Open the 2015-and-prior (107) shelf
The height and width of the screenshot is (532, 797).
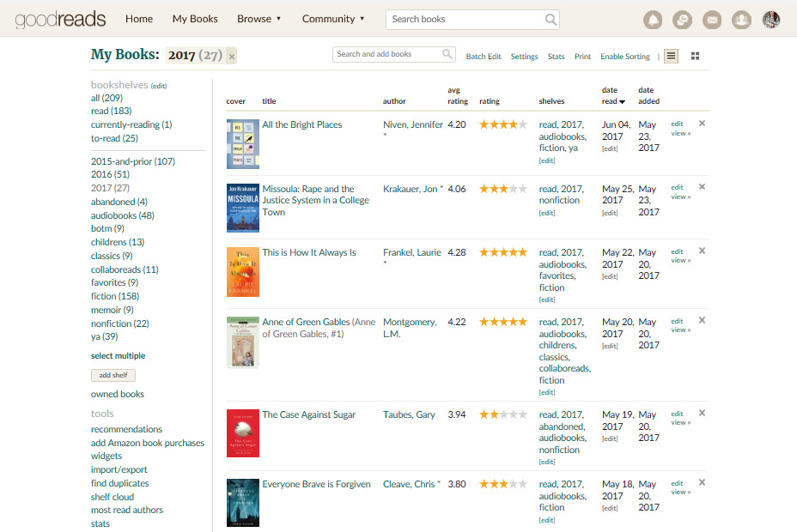click(133, 161)
